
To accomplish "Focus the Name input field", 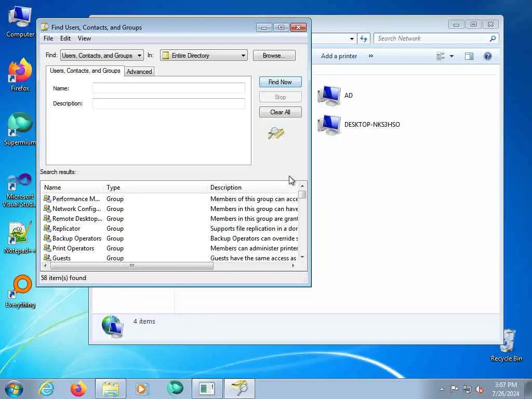I will coord(169,88).
